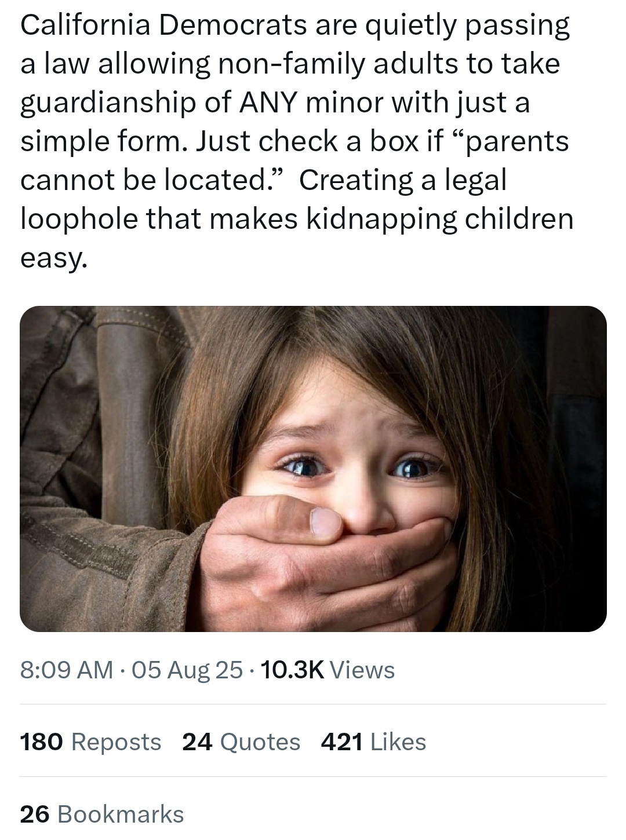Click the "26" bookmark number
The width and height of the screenshot is (626, 840).
tap(34, 814)
